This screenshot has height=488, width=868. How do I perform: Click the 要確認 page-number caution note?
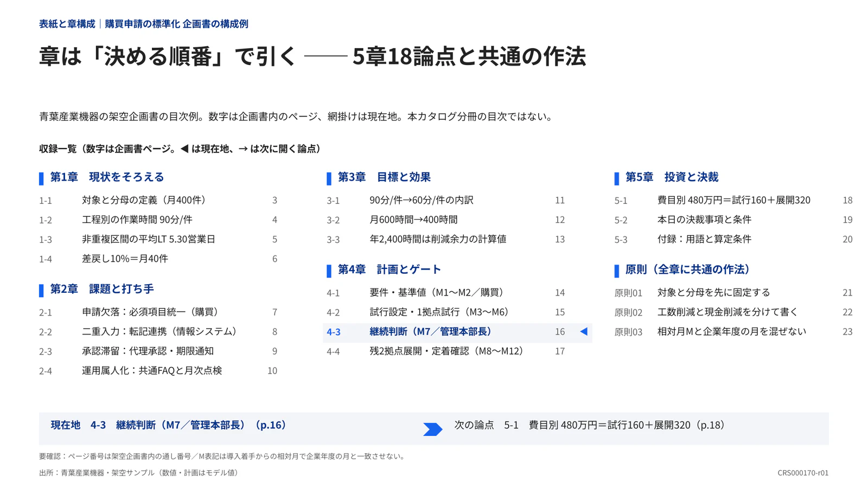(x=222, y=457)
